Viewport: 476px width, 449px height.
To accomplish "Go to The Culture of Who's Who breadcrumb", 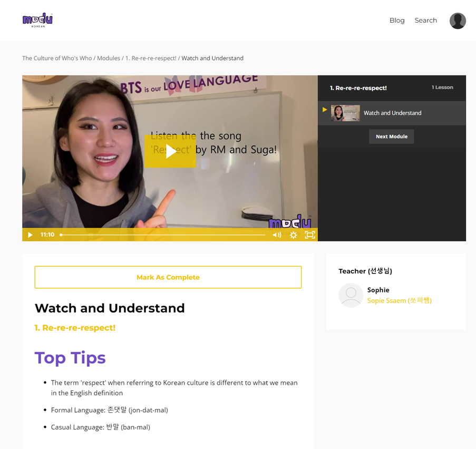I will pos(57,58).
